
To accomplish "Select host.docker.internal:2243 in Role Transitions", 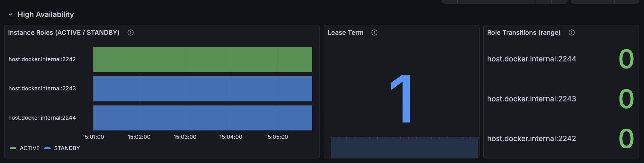I will [x=531, y=99].
